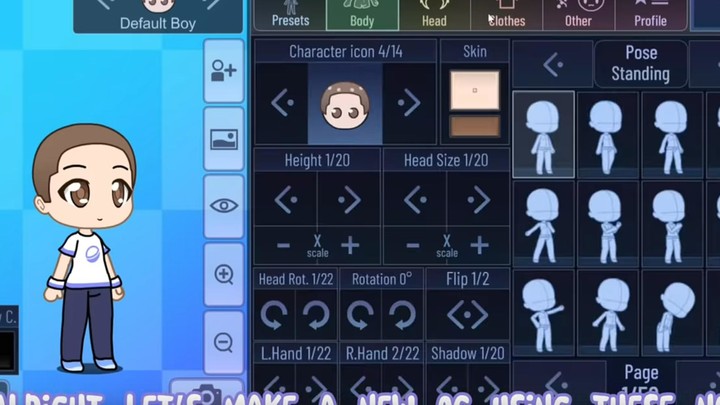Select the light skin color swatch
720x405 pixels.
pyautogui.click(x=474, y=89)
